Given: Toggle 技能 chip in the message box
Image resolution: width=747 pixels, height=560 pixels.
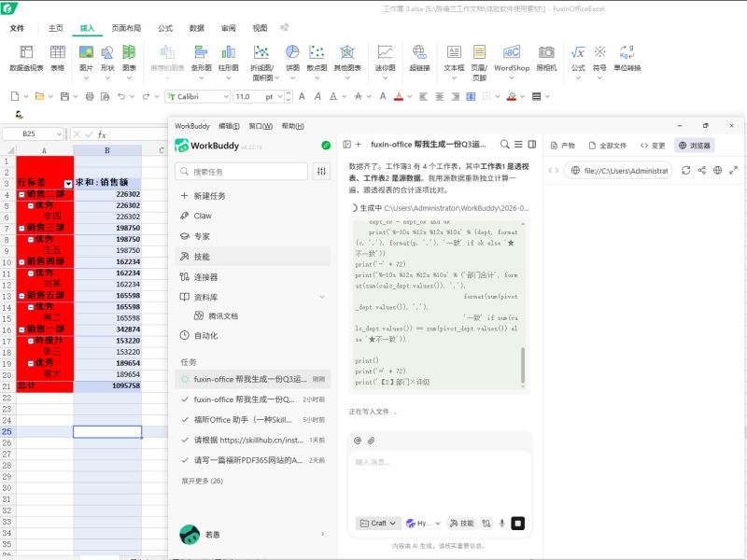Looking at the screenshot, I should [x=461, y=524].
